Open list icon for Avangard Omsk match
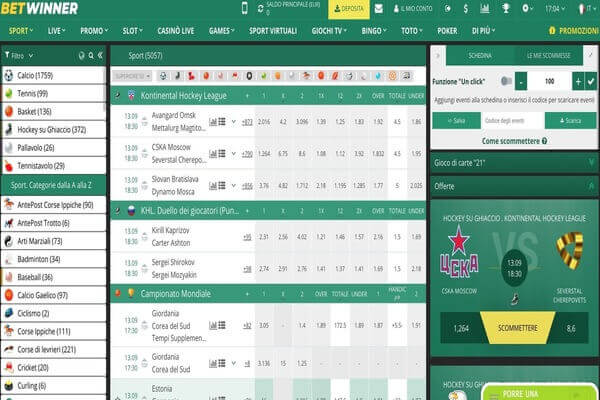 coord(222,122)
